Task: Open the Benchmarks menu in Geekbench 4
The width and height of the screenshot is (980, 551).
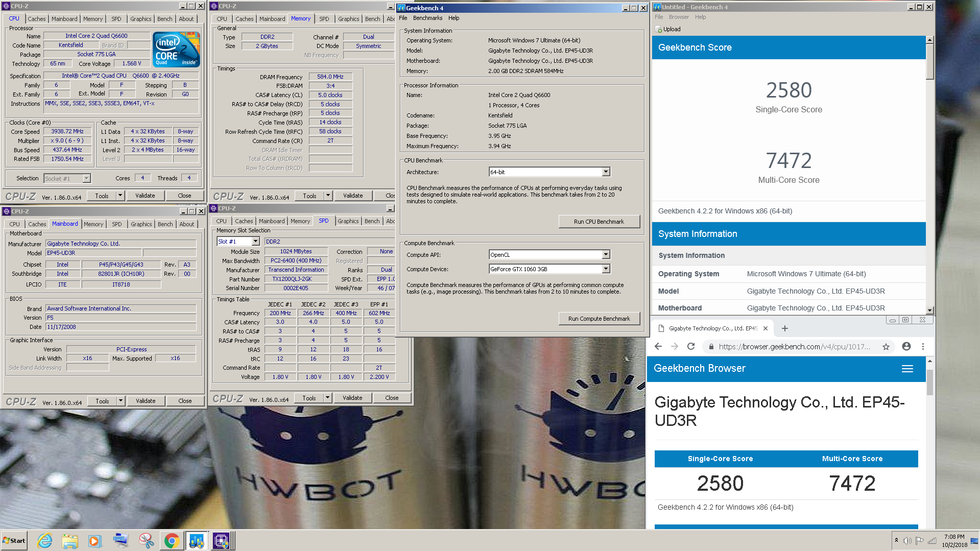Action: 427,18
